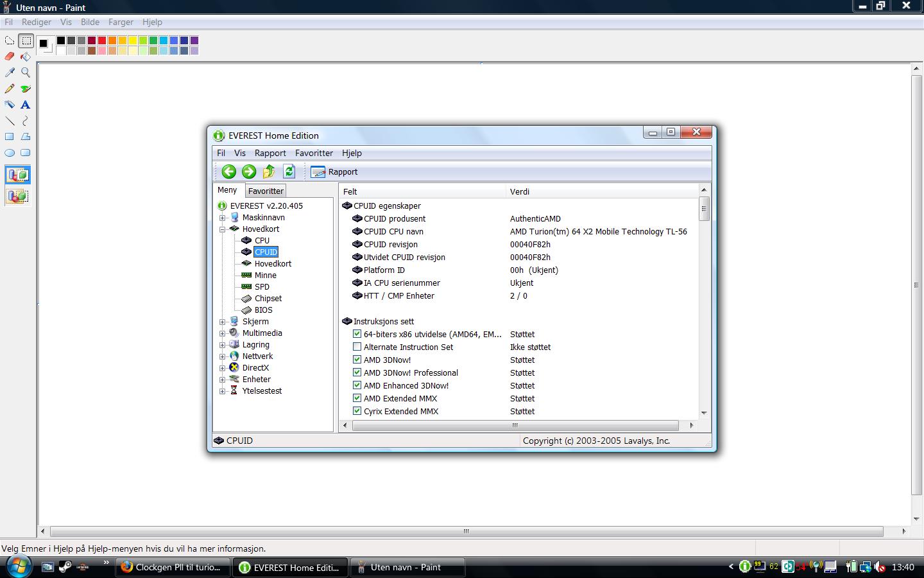Switch to the Favoritter tab

(x=266, y=191)
